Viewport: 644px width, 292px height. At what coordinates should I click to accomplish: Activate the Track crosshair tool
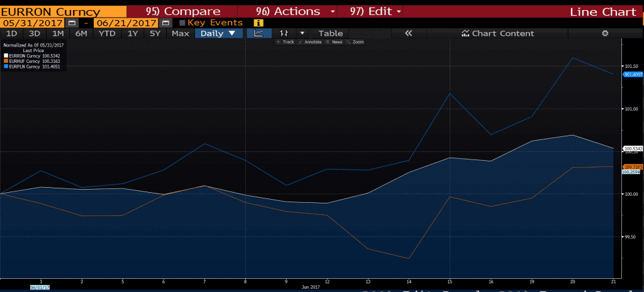click(286, 42)
